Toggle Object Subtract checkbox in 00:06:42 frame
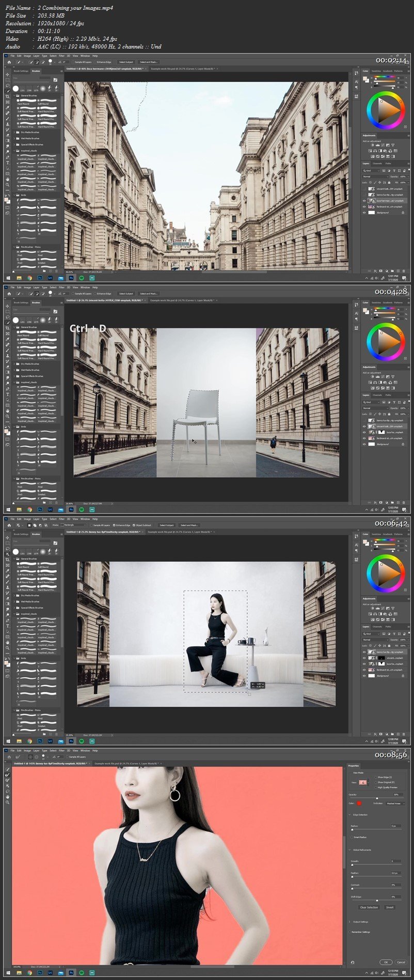414x980 pixels. point(134,525)
